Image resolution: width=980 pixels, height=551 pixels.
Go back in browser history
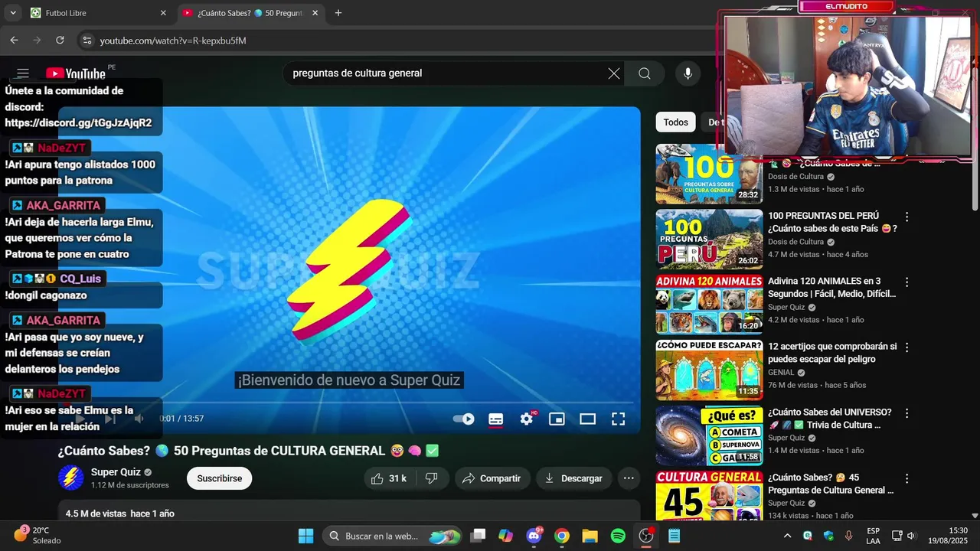[x=14, y=41]
